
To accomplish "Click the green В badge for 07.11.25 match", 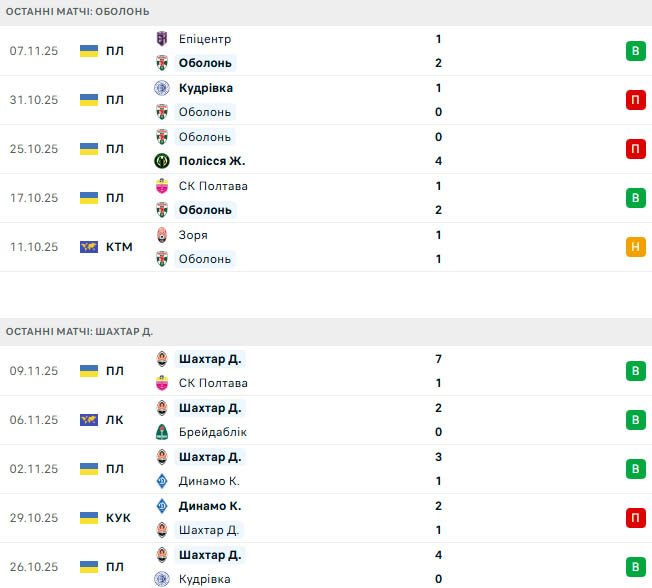I will pyautogui.click(x=635, y=51).
